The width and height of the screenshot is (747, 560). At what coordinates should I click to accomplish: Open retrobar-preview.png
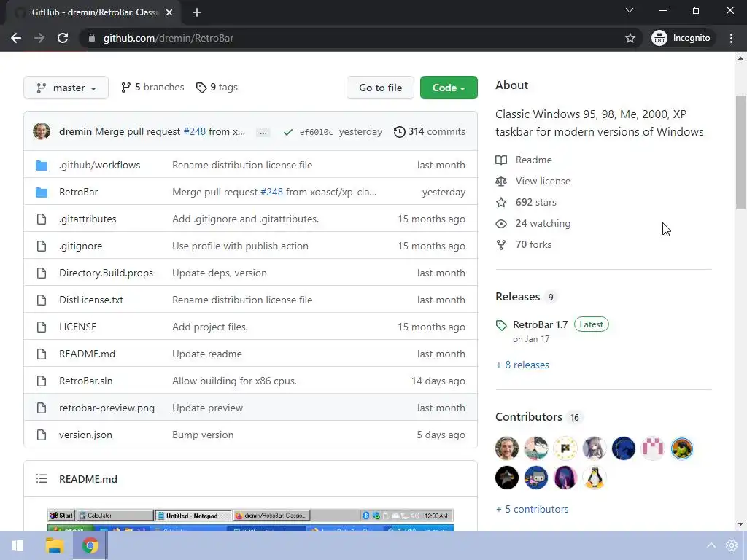pyautogui.click(x=107, y=408)
